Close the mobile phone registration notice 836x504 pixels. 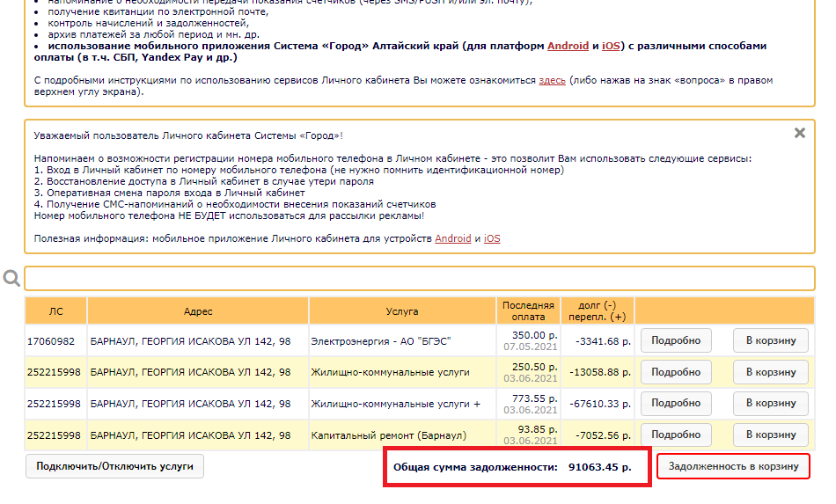(799, 133)
